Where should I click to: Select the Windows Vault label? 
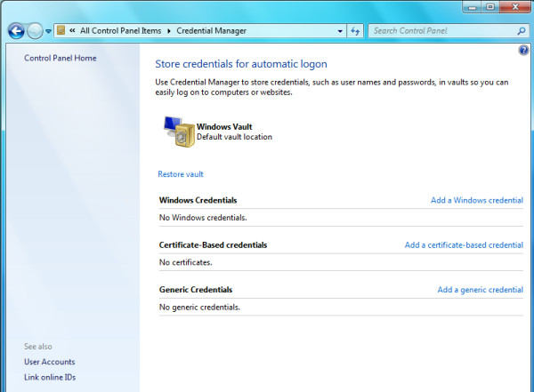224,126
